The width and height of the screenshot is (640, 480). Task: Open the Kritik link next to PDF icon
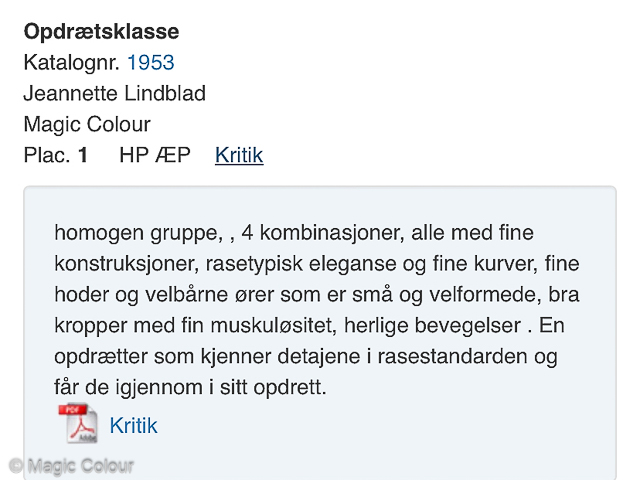point(133,426)
